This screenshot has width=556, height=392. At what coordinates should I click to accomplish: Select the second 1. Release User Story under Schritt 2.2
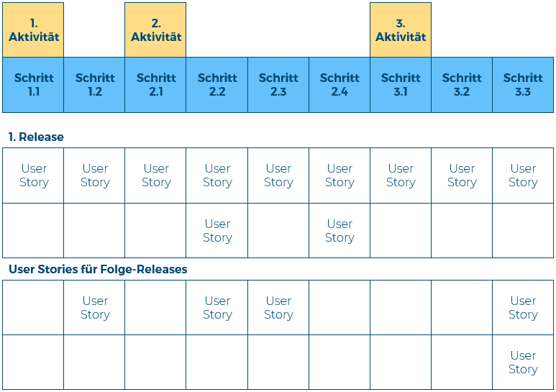[x=217, y=231]
